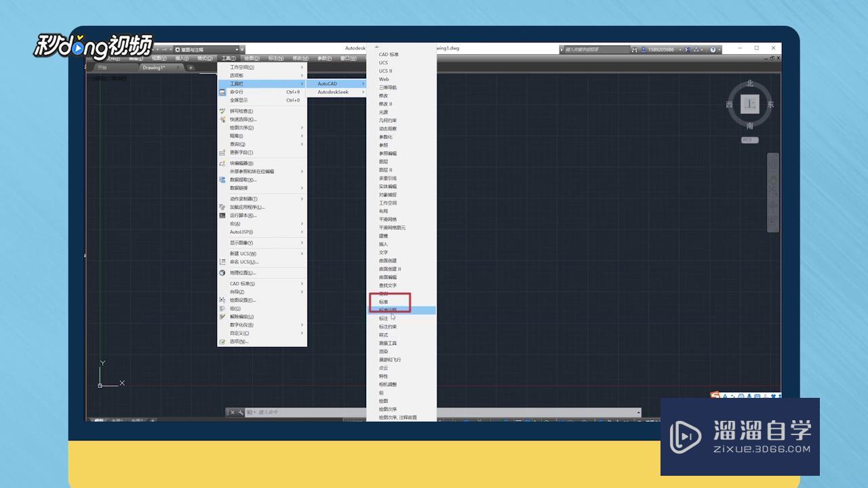
Task: Expand the Palettes (选项板) submenu
Action: click(x=262, y=75)
